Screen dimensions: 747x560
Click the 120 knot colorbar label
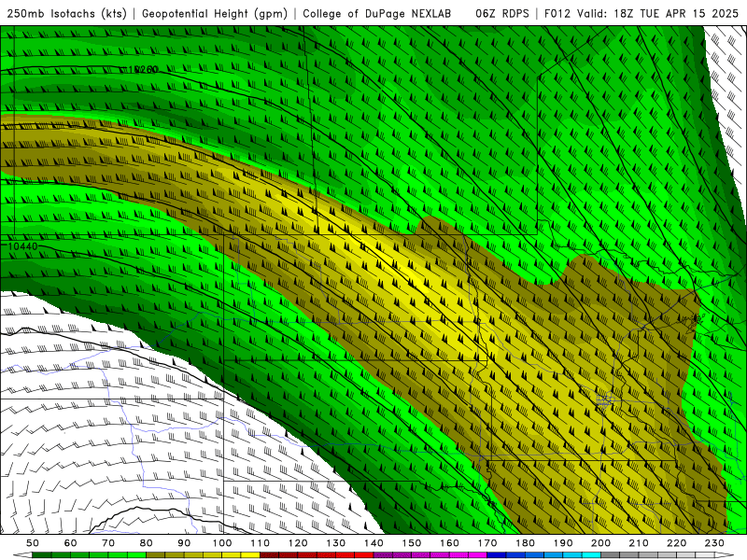(298, 543)
